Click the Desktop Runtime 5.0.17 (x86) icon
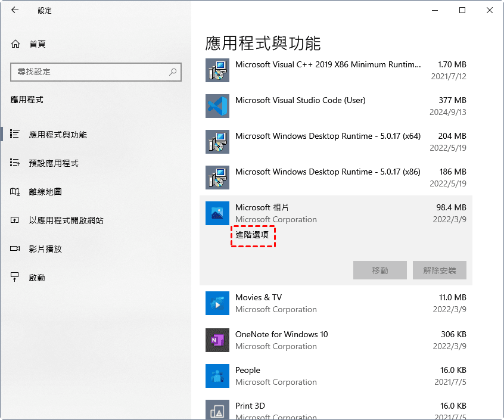Image resolution: width=504 pixels, height=420 pixels. (217, 178)
